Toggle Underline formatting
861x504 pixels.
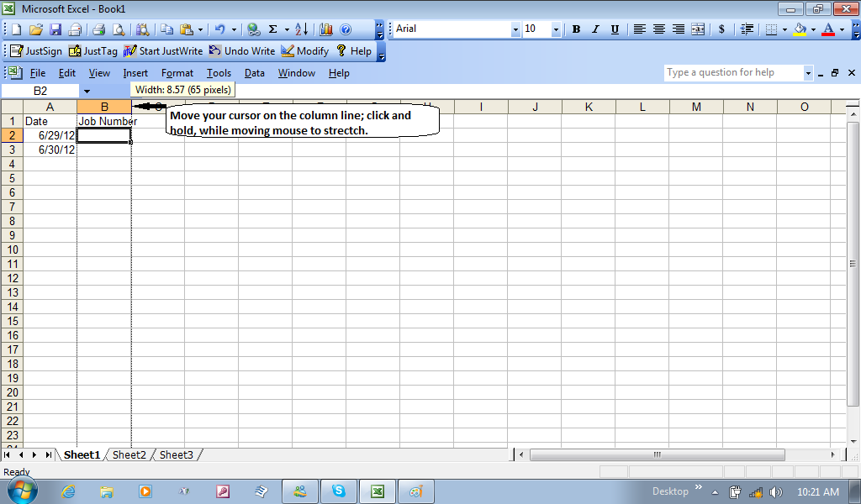(615, 29)
